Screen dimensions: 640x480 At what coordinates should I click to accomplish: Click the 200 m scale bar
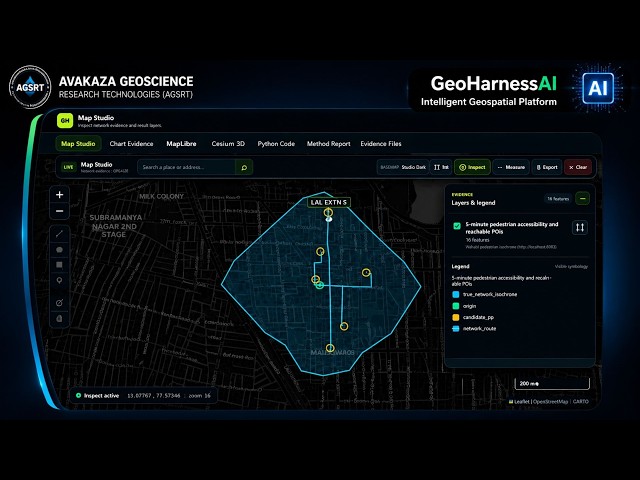click(552, 384)
